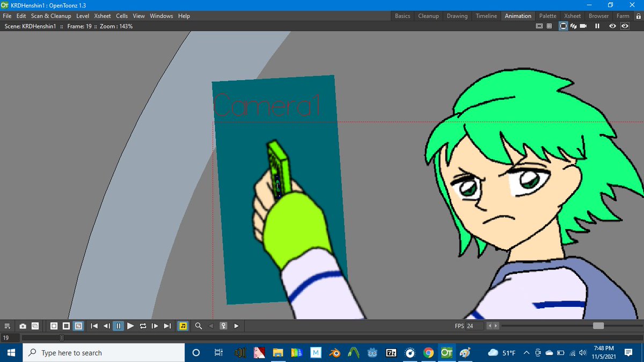Open Godot from the taskbar

tap(372, 353)
